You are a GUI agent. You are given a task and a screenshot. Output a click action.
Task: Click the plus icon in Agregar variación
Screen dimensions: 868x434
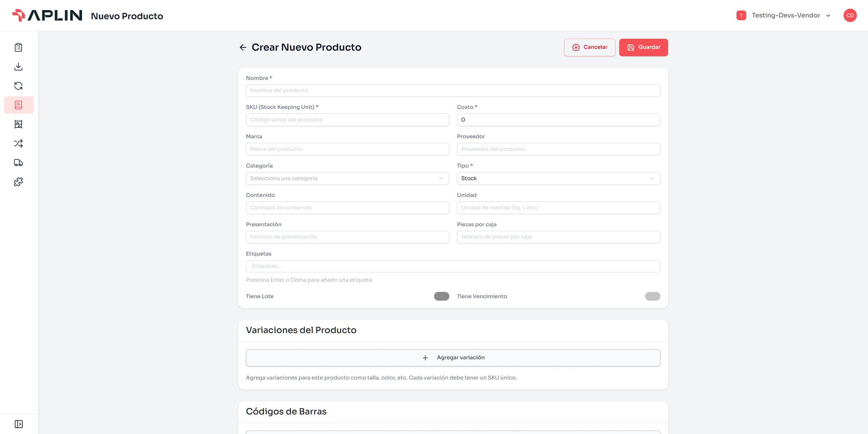pos(425,358)
